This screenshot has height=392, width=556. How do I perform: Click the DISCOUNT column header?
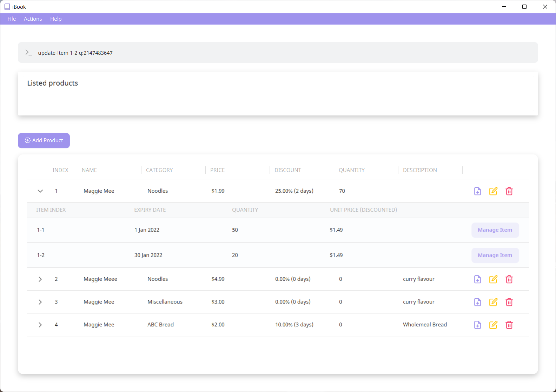(x=288, y=170)
